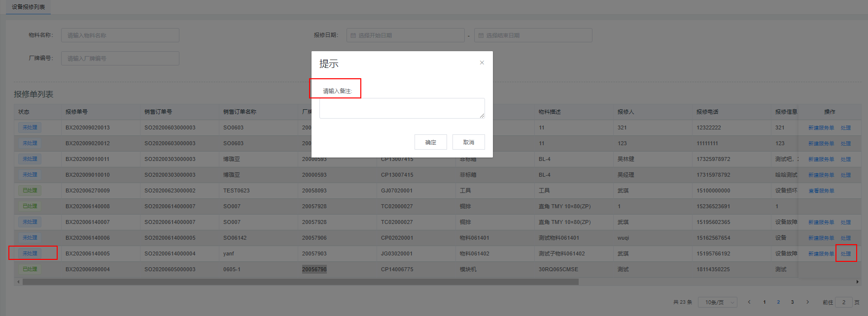The width and height of the screenshot is (868, 316).
Task: Close the 提示 dialog with the X icon
Action: (x=482, y=63)
